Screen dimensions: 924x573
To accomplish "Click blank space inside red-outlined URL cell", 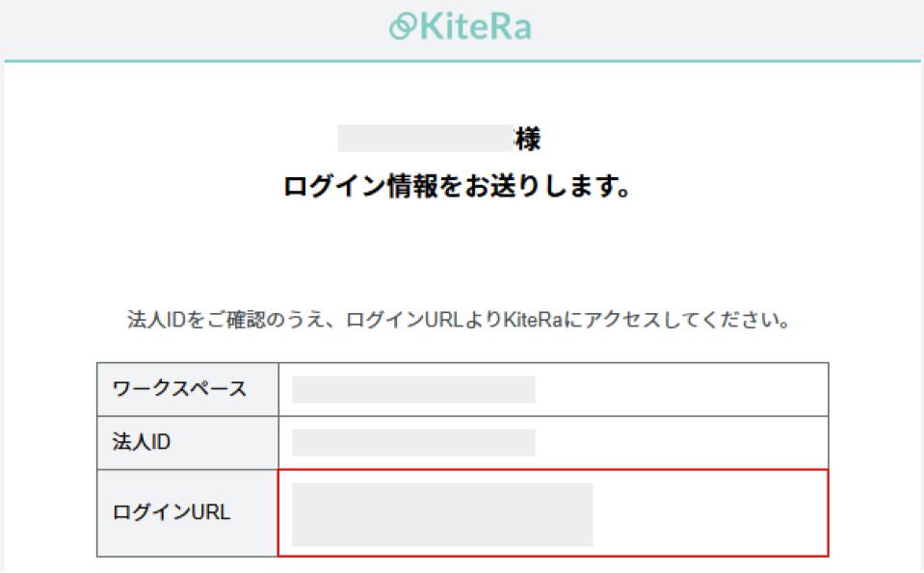I will [708, 514].
